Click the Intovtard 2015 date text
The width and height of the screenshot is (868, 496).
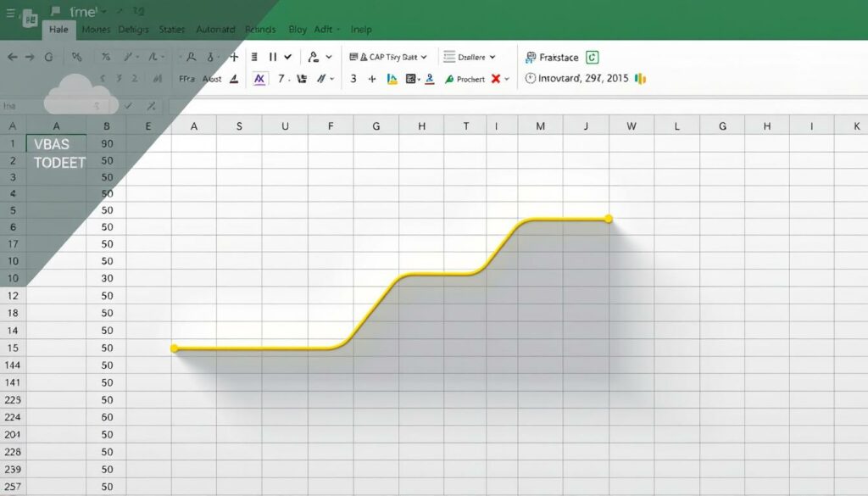(583, 78)
